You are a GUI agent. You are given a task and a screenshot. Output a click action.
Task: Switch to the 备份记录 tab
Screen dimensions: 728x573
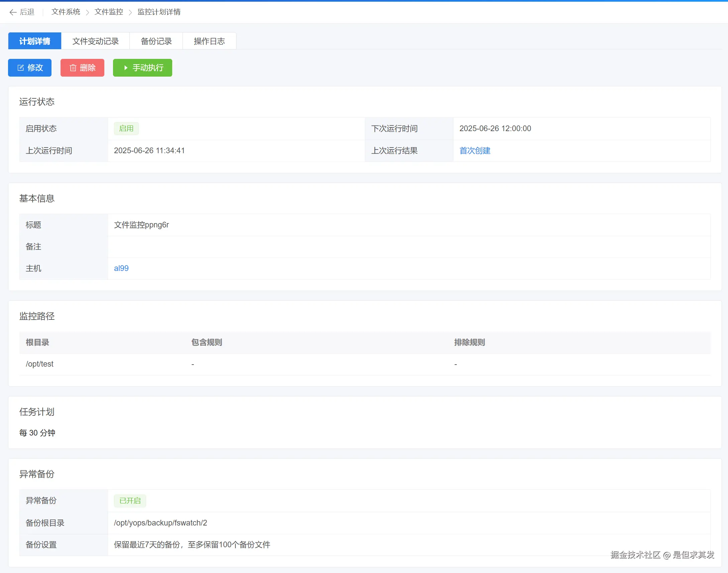coord(156,41)
